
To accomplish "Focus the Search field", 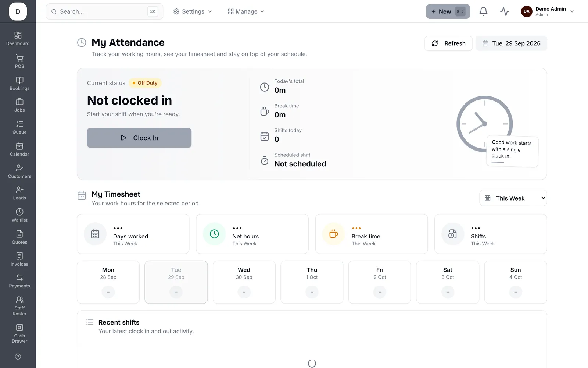I will tap(104, 11).
